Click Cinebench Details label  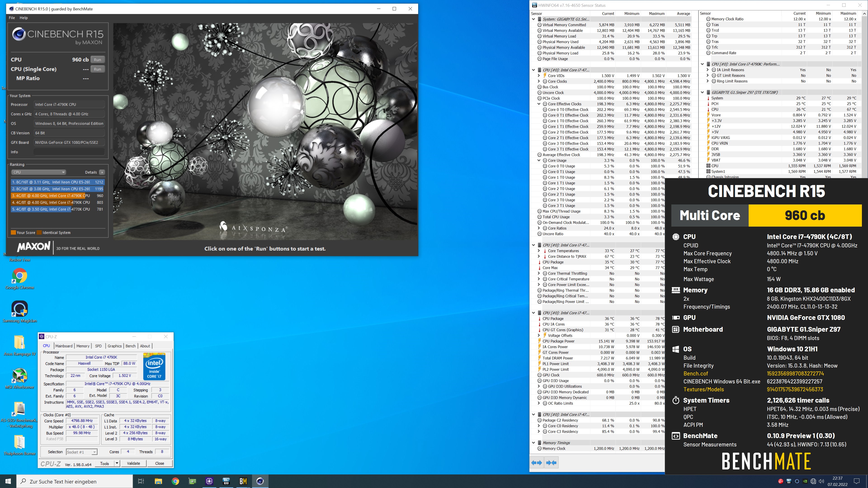pos(91,172)
